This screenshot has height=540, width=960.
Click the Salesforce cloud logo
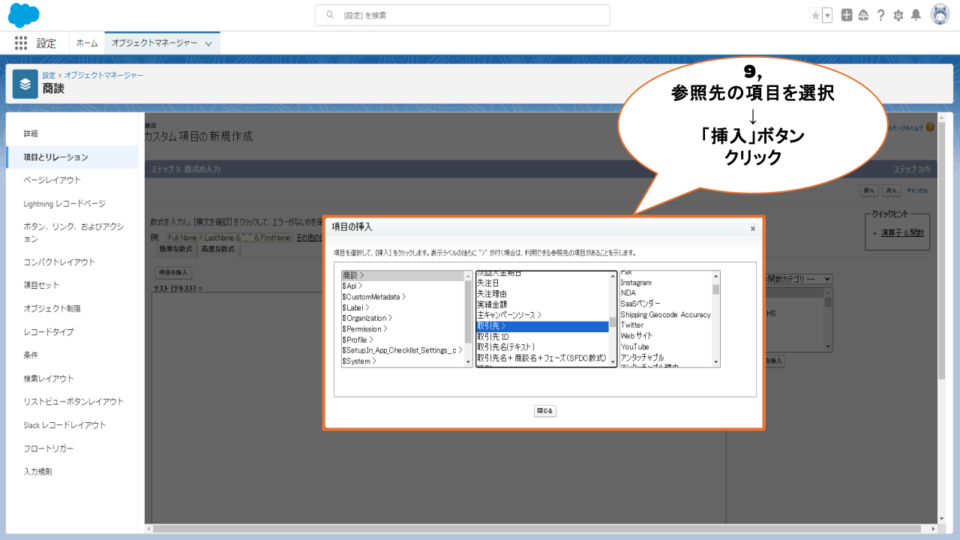coord(23,15)
